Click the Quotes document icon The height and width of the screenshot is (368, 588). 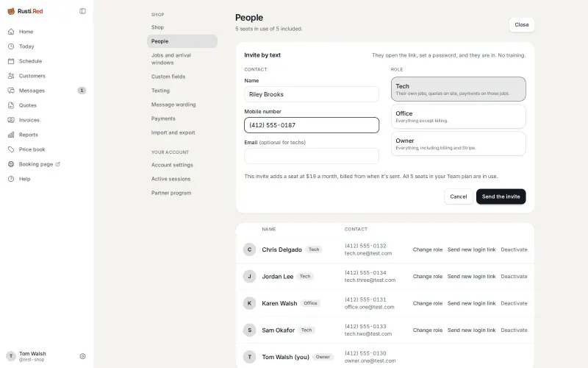point(11,105)
